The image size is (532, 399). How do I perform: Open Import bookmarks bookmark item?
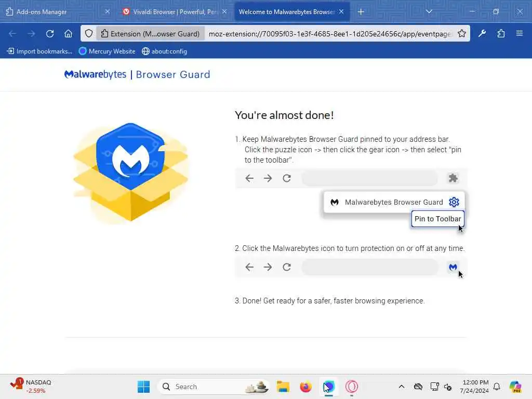(39, 51)
